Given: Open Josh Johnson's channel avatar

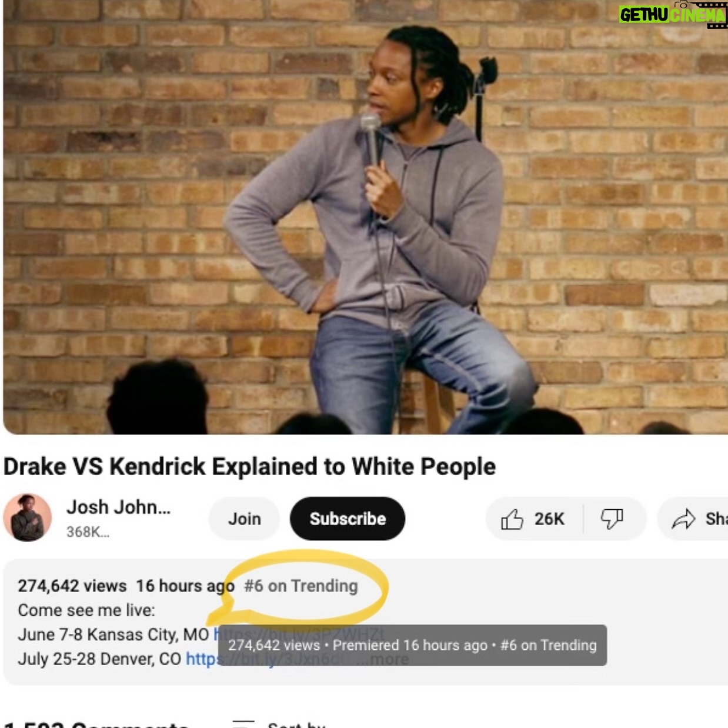Looking at the screenshot, I should click(27, 517).
